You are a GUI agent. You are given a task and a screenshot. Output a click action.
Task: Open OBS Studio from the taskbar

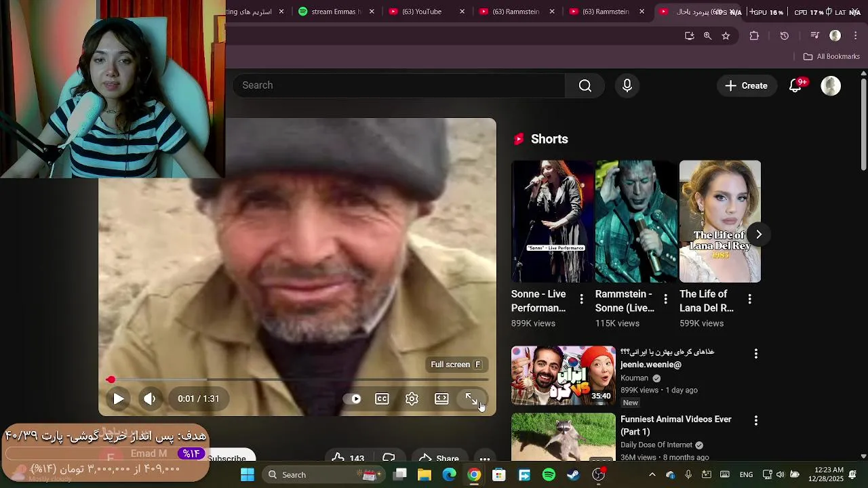coord(599,474)
